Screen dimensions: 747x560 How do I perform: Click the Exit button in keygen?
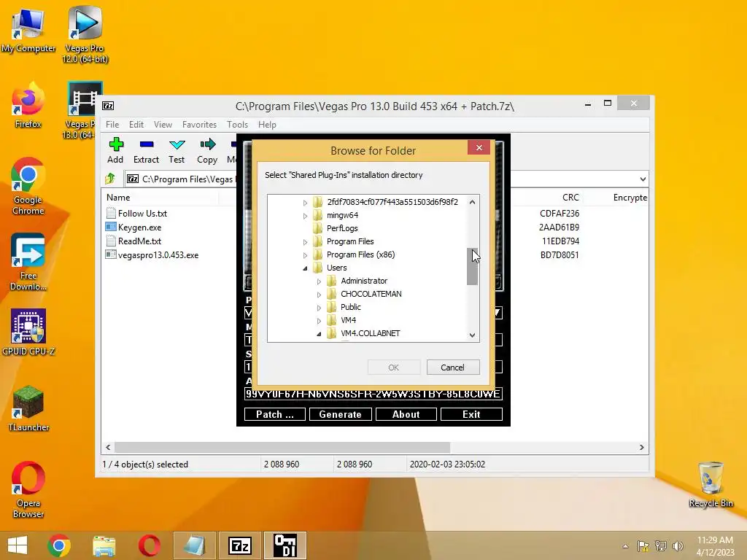[x=471, y=414]
